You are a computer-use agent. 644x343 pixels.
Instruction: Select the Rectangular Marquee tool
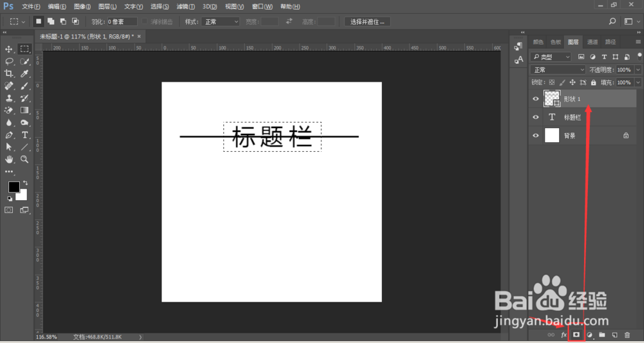[24, 50]
